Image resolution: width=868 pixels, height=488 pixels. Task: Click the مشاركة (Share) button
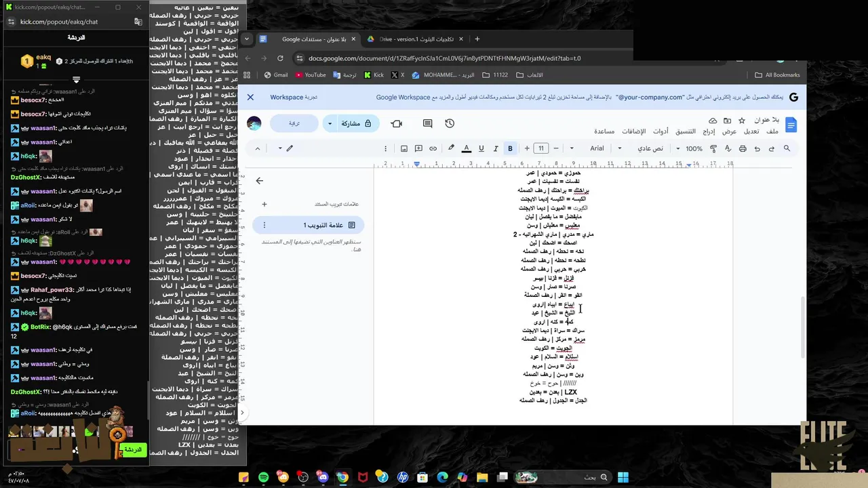click(x=357, y=123)
